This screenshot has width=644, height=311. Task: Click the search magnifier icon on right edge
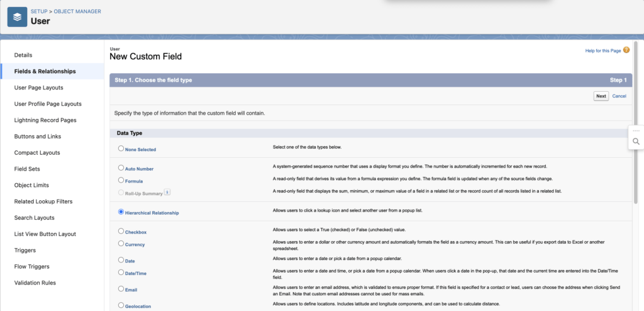(x=636, y=142)
